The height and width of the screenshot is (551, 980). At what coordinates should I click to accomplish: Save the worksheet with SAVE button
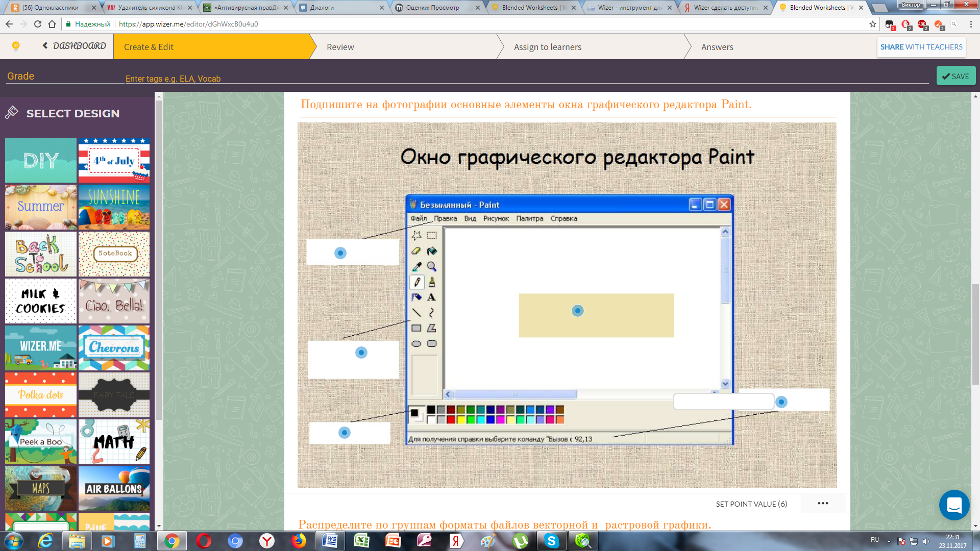pyautogui.click(x=955, y=76)
